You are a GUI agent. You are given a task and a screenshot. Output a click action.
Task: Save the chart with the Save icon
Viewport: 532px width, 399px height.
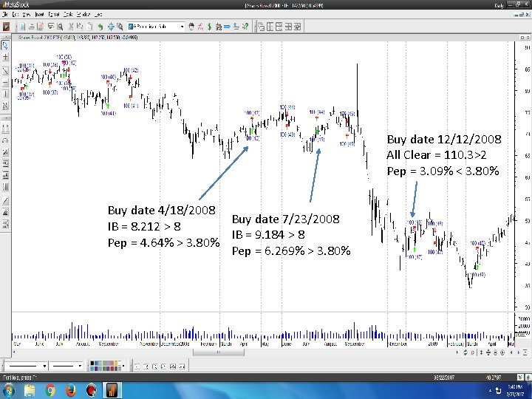point(41,27)
